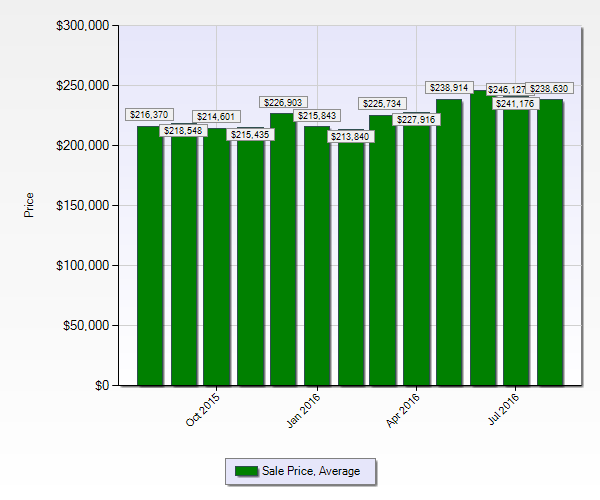The height and width of the screenshot is (500, 600).
Task: Click the $227,916 data label
Action: (416, 120)
